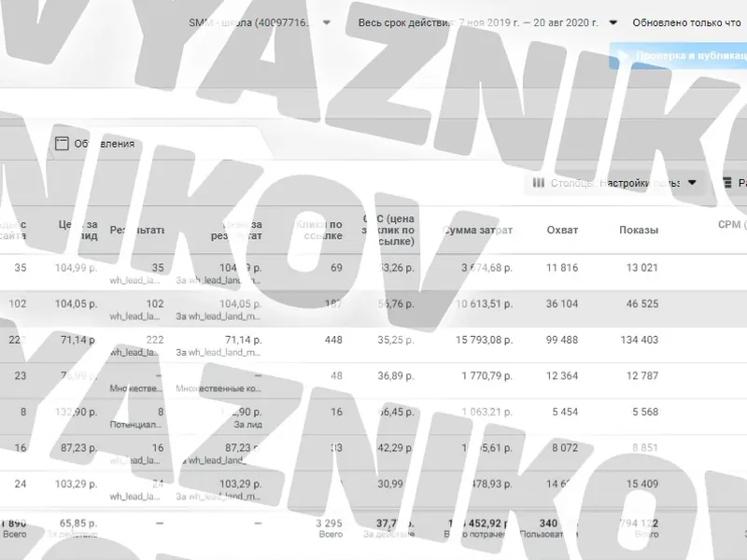
Task: Select the reach value 5 454
Action: pos(565,412)
